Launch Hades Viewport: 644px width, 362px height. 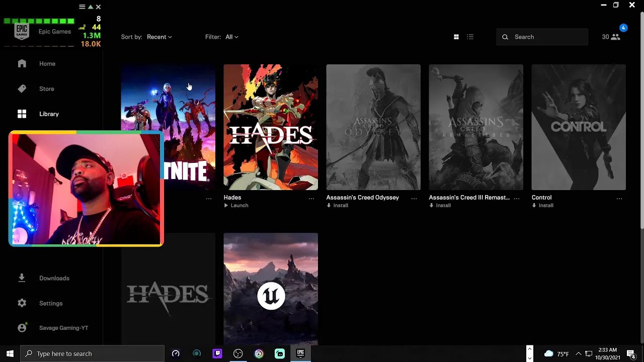coord(236,206)
